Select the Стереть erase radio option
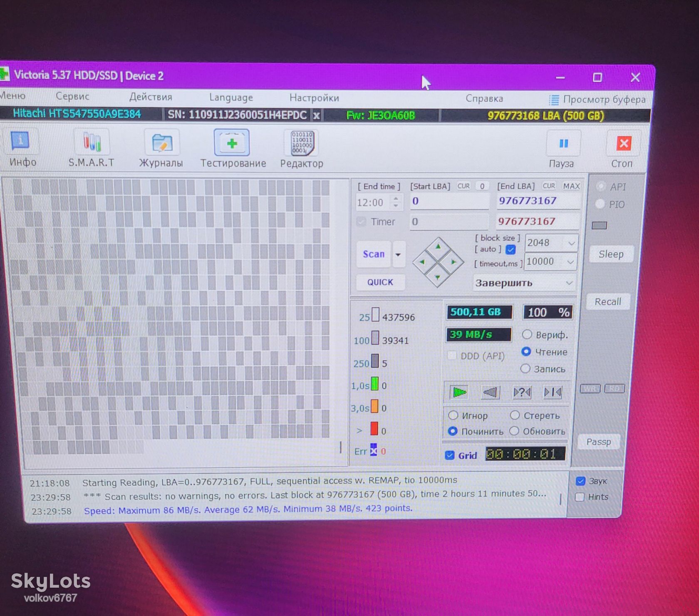 coord(515,415)
